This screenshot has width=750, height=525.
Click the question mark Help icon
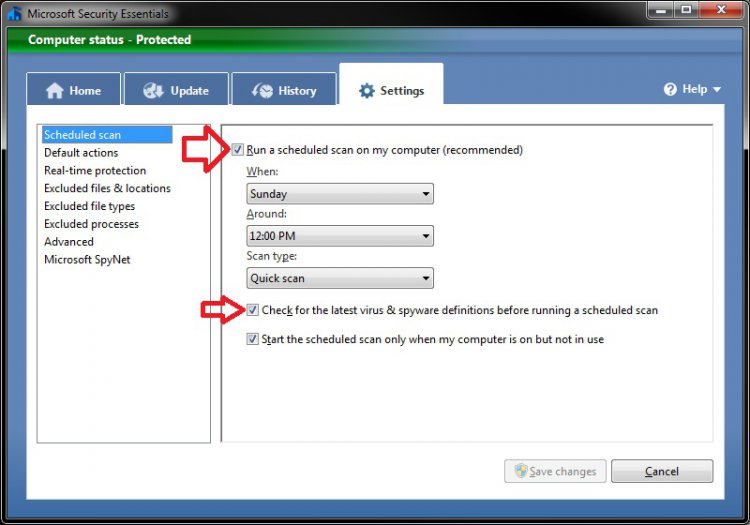pyautogui.click(x=670, y=89)
